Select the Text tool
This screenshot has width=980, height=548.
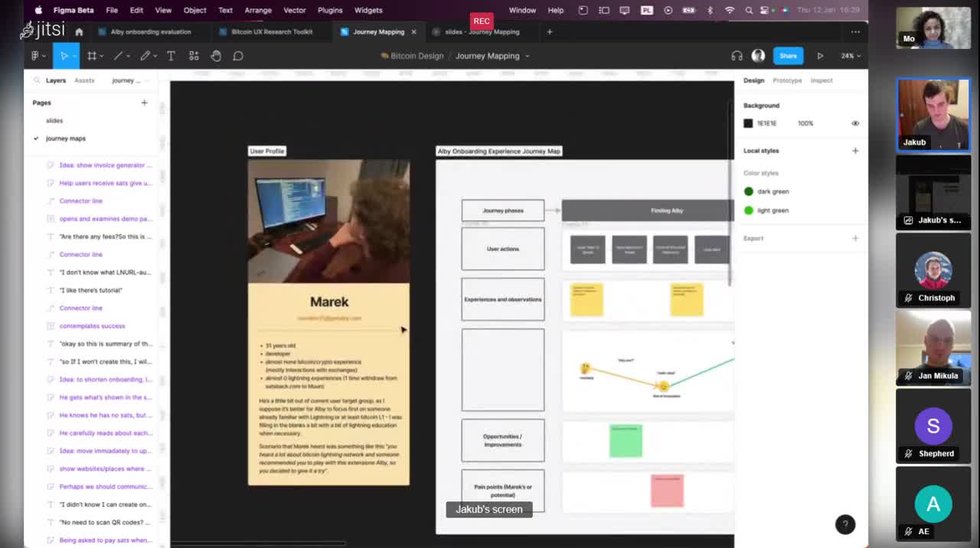171,56
